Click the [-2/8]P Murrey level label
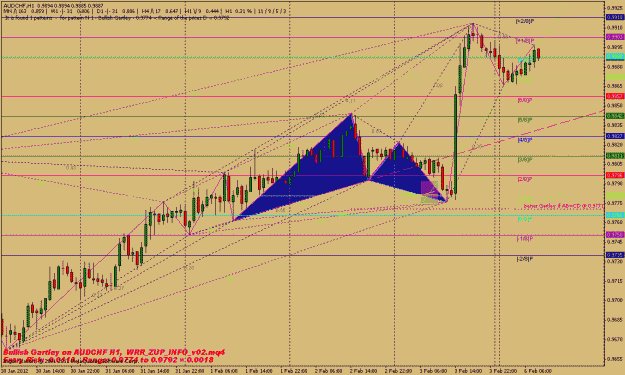625x375 pixels. 525,259
